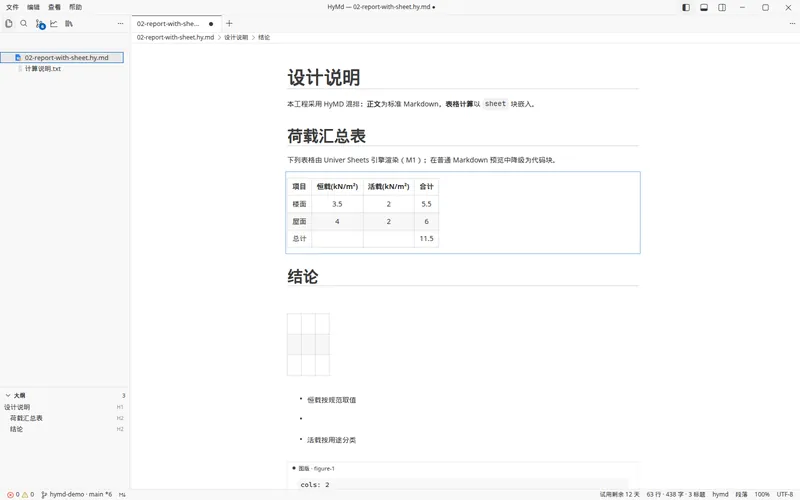Open the 查看 menu

pos(54,7)
